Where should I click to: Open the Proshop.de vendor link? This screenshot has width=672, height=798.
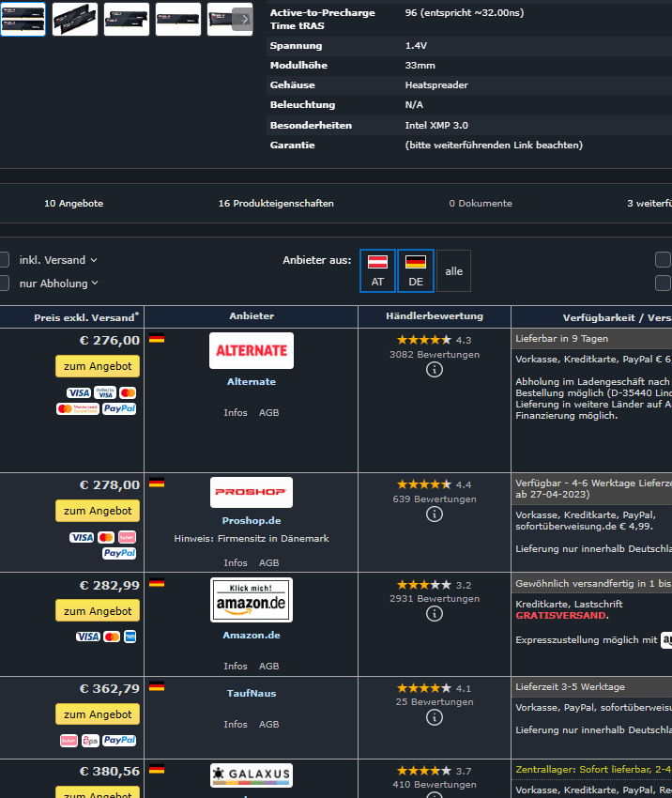(x=252, y=521)
